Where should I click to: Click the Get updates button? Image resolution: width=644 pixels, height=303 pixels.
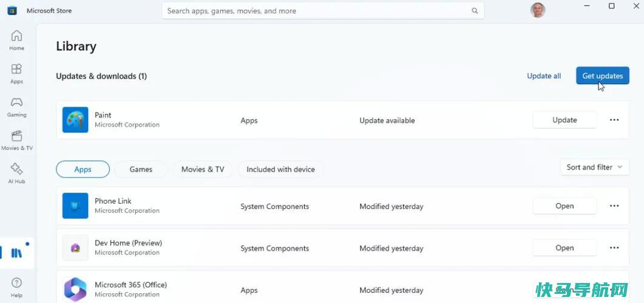point(603,76)
